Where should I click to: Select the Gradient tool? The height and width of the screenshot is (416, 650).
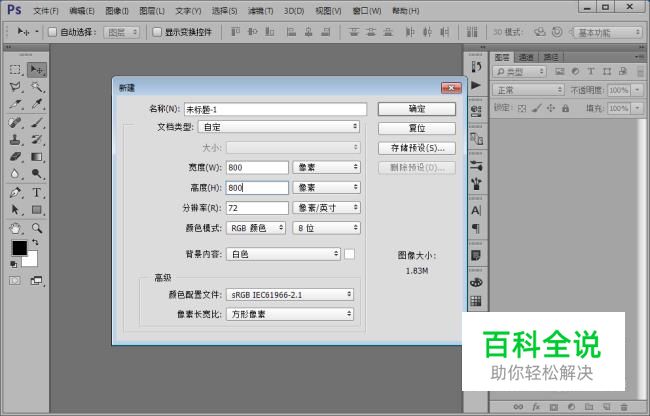37,157
